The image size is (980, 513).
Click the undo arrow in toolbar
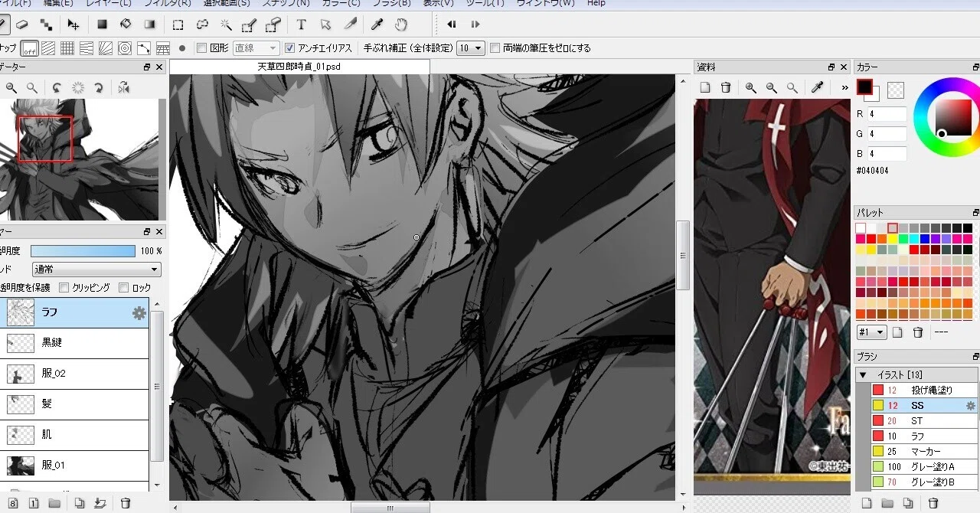pos(452,25)
